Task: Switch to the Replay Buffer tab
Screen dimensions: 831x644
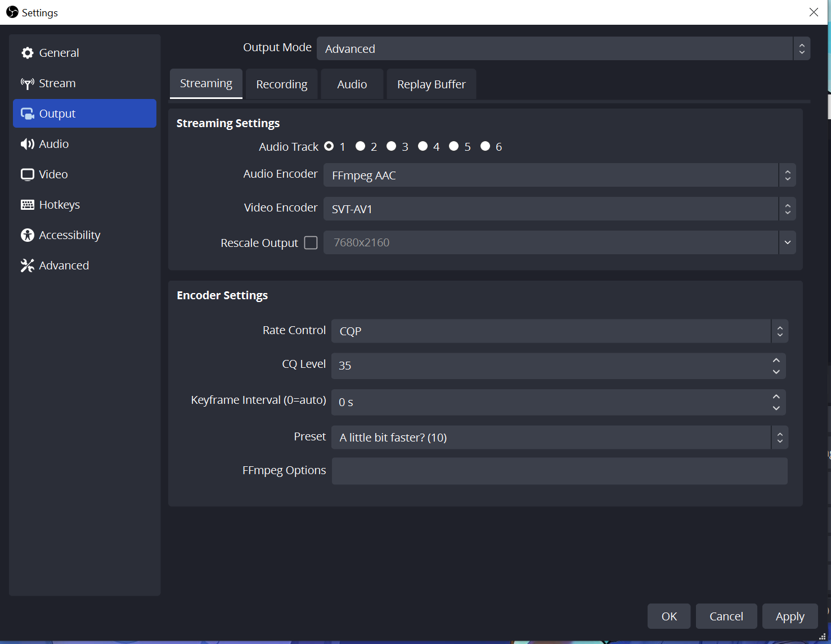Action: tap(432, 84)
